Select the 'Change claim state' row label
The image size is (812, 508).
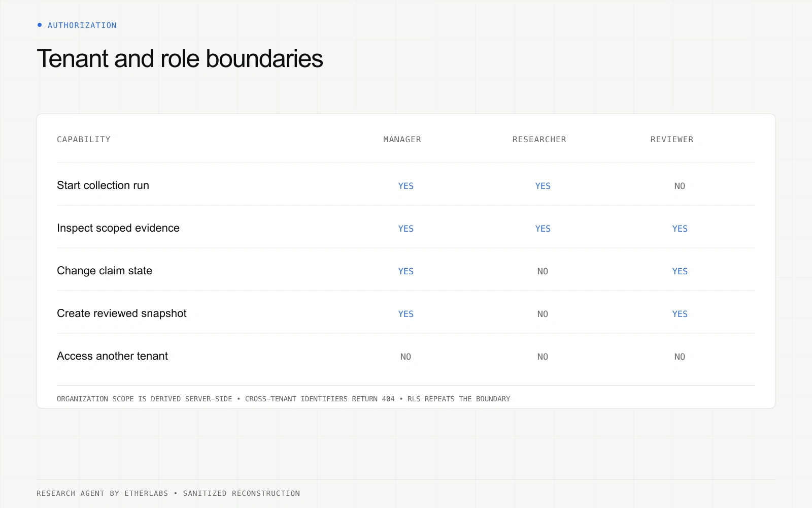105,271
